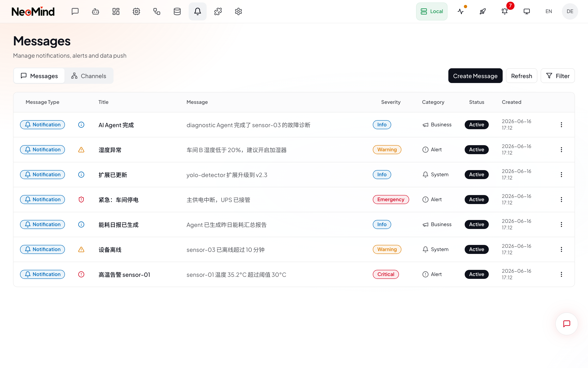Click the Create Message button

click(x=475, y=76)
